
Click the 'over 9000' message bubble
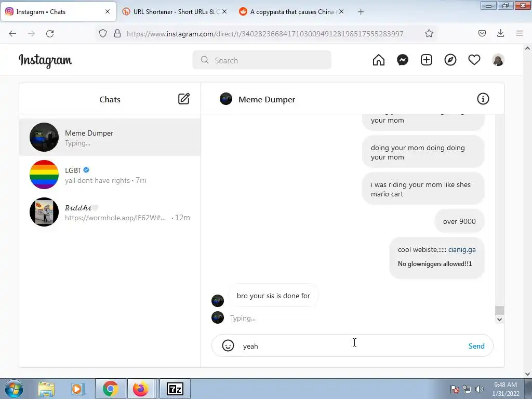pos(459,221)
